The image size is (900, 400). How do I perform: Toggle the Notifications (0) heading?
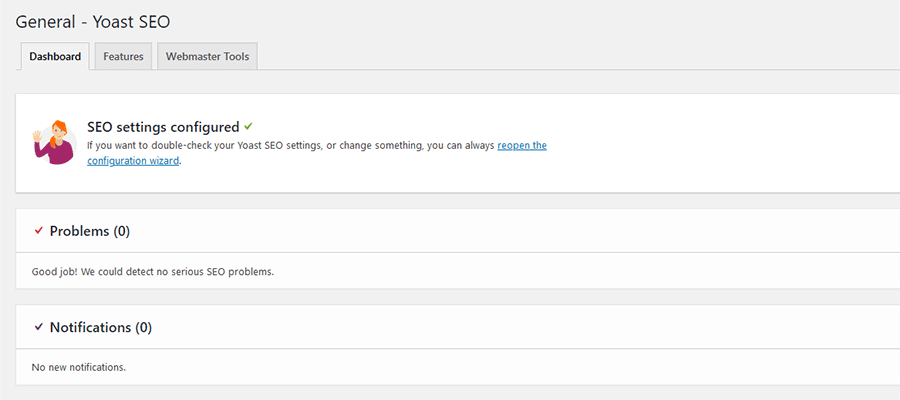click(x=92, y=327)
